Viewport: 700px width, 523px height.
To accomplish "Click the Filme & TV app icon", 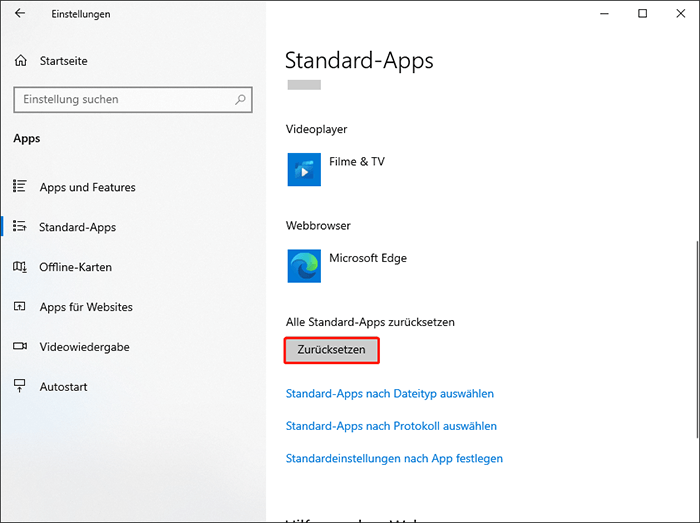I will click(304, 170).
